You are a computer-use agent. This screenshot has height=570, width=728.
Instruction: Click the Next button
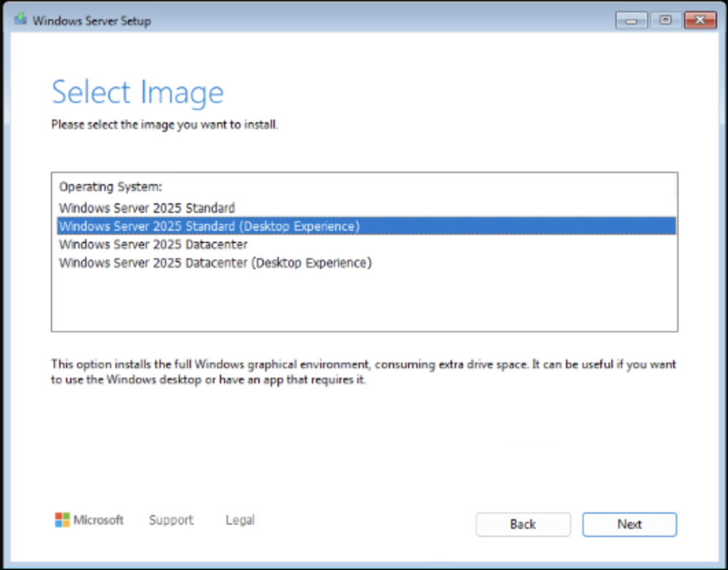pyautogui.click(x=630, y=525)
